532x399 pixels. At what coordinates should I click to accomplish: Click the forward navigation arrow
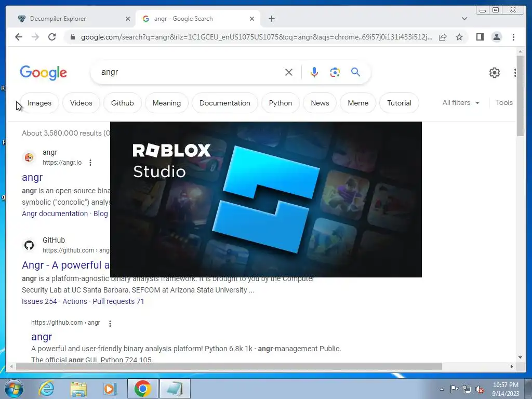tap(35, 37)
